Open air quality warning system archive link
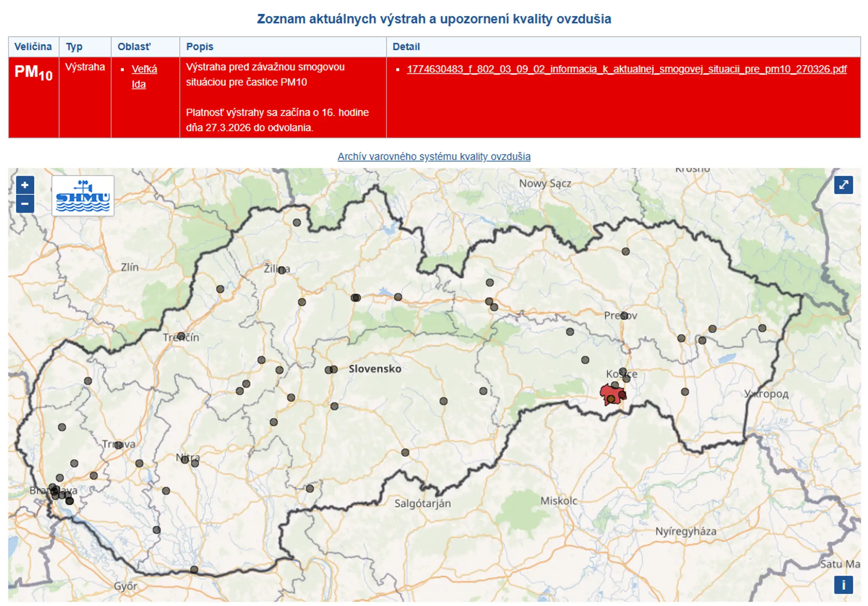 [x=434, y=156]
